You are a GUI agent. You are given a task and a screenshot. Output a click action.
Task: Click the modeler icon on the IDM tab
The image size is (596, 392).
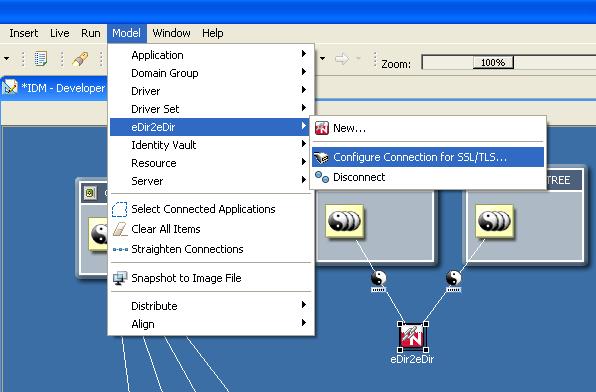[10, 87]
